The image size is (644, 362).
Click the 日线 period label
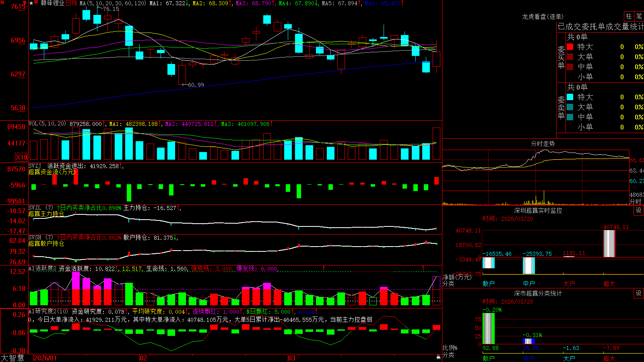[71, 3]
